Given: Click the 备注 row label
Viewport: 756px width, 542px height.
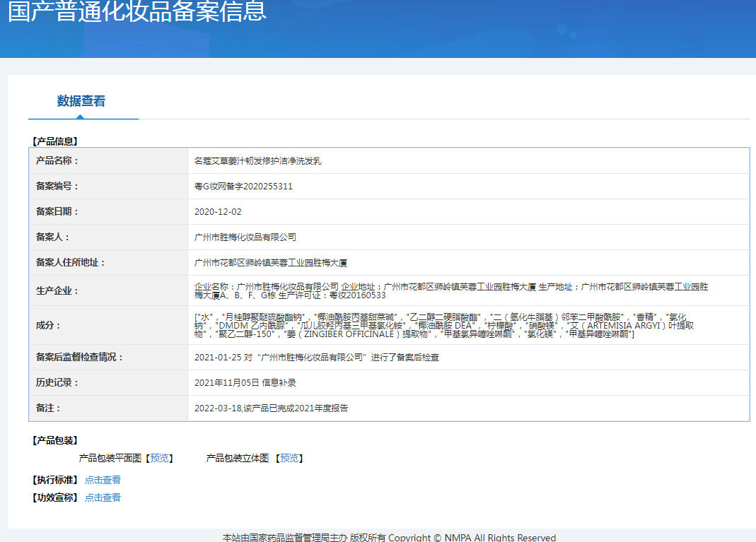Looking at the screenshot, I should [48, 408].
